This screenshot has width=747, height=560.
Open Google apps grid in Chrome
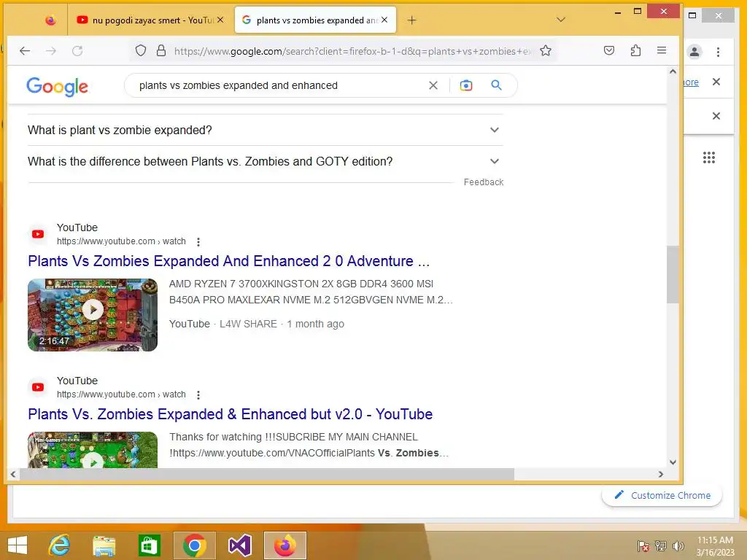[709, 157]
